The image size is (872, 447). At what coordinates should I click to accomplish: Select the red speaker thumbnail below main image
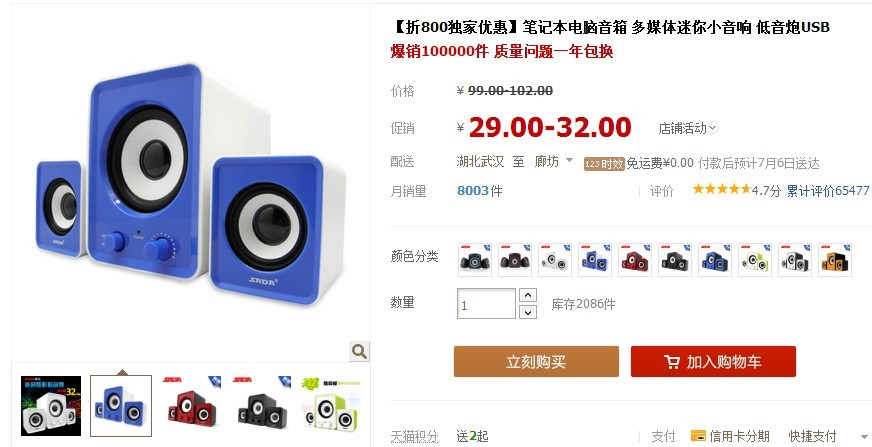(x=192, y=405)
